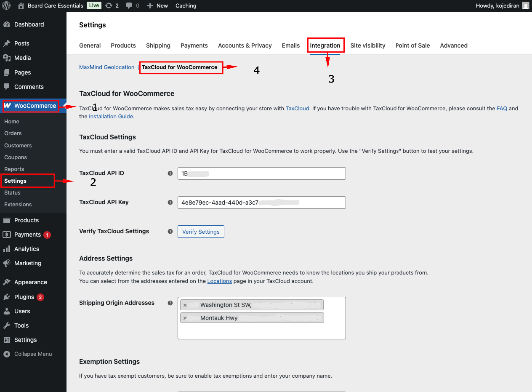The height and width of the screenshot is (392, 532).
Task: Select TaxCloud for WooCommerce subsection
Action: point(180,67)
